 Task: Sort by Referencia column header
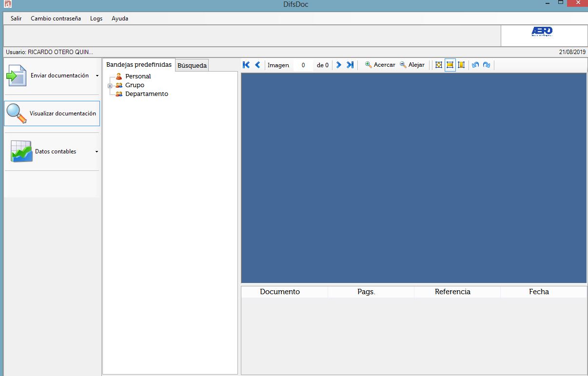457,292
